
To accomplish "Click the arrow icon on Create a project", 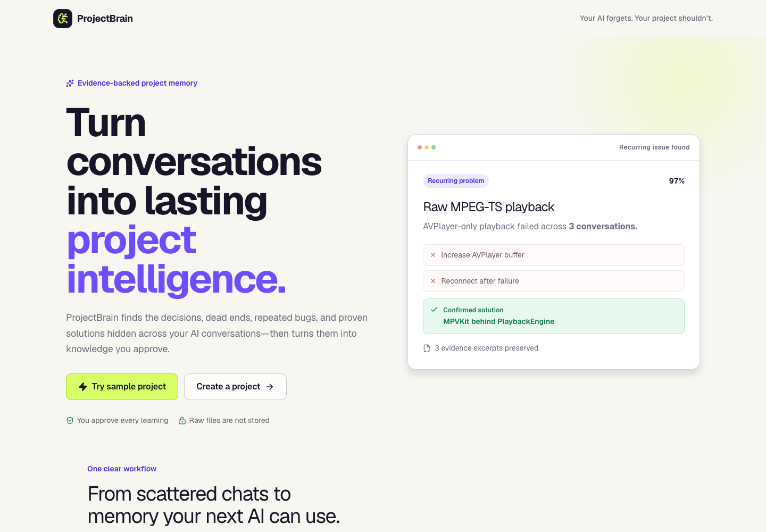I will coord(270,387).
